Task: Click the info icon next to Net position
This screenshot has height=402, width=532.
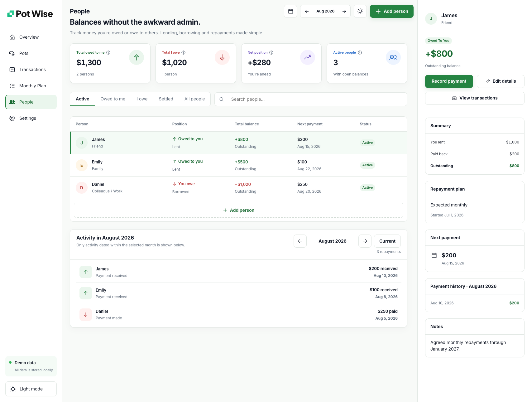Action: [x=271, y=52]
